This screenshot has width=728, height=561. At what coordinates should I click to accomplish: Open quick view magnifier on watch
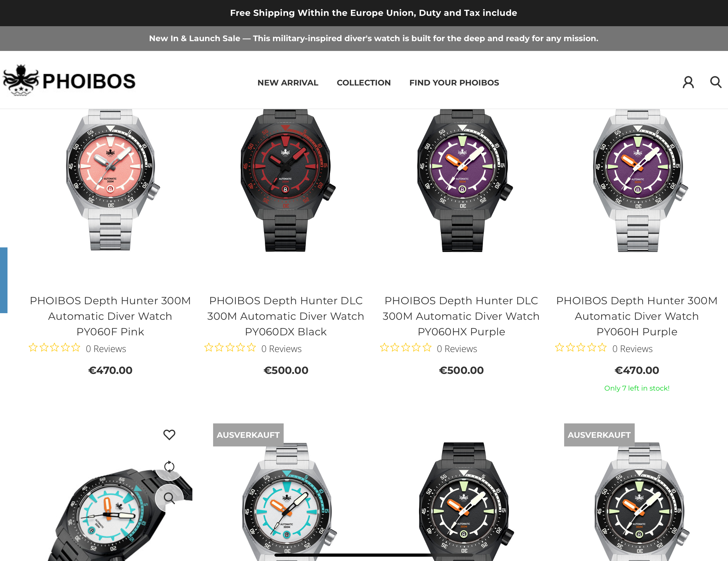[169, 498]
